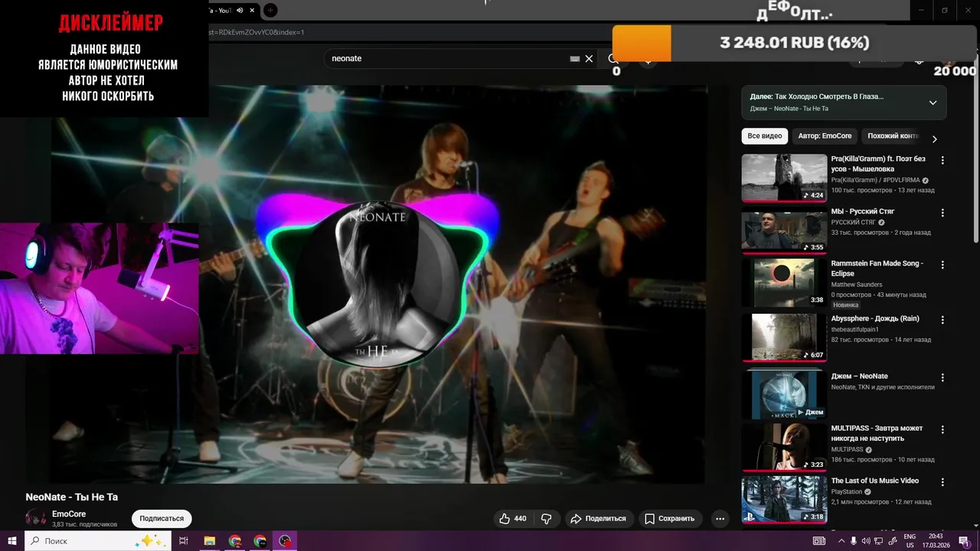Image resolution: width=980 pixels, height=551 pixels.
Task: Like the video (440 likes)
Action: click(514, 518)
